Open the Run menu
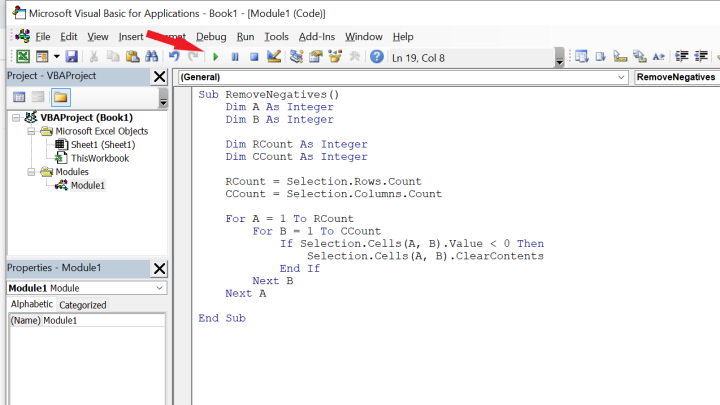The width and height of the screenshot is (720, 405). (x=245, y=37)
